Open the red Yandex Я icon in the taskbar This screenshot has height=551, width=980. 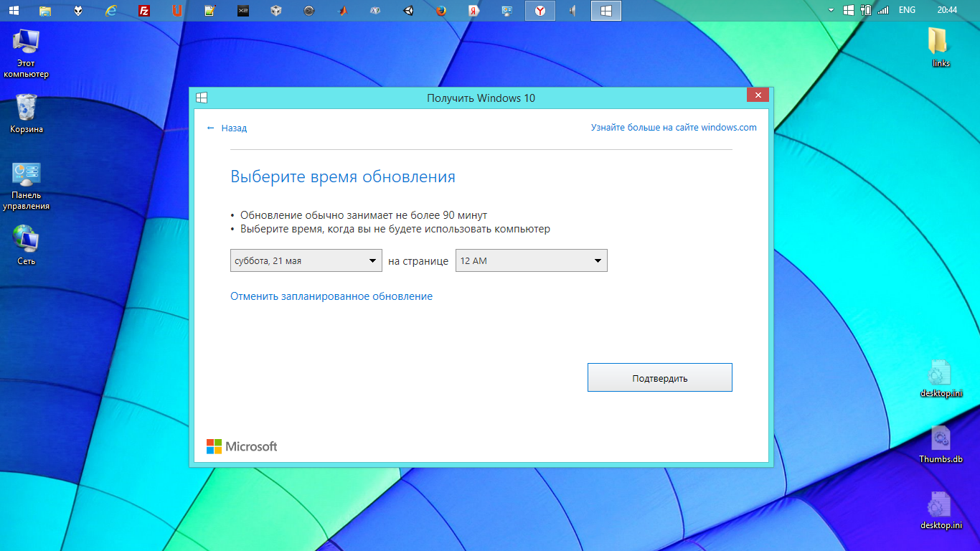pos(474,11)
